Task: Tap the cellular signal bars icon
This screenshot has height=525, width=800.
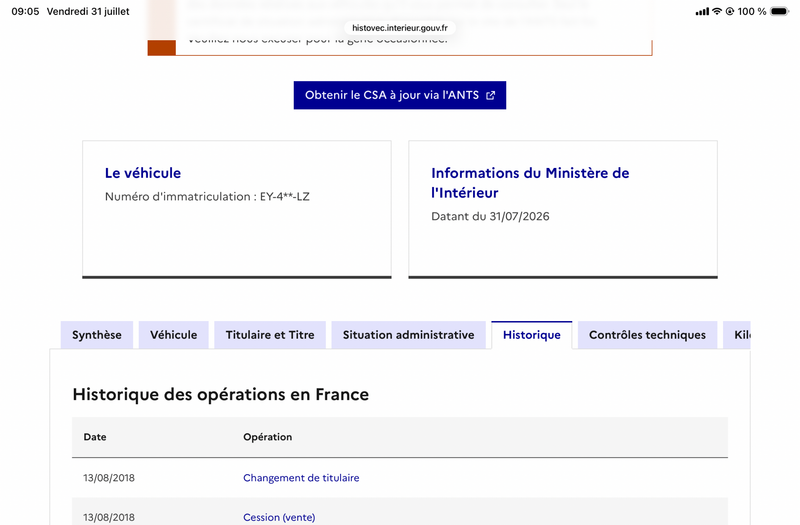Action: coord(702,11)
